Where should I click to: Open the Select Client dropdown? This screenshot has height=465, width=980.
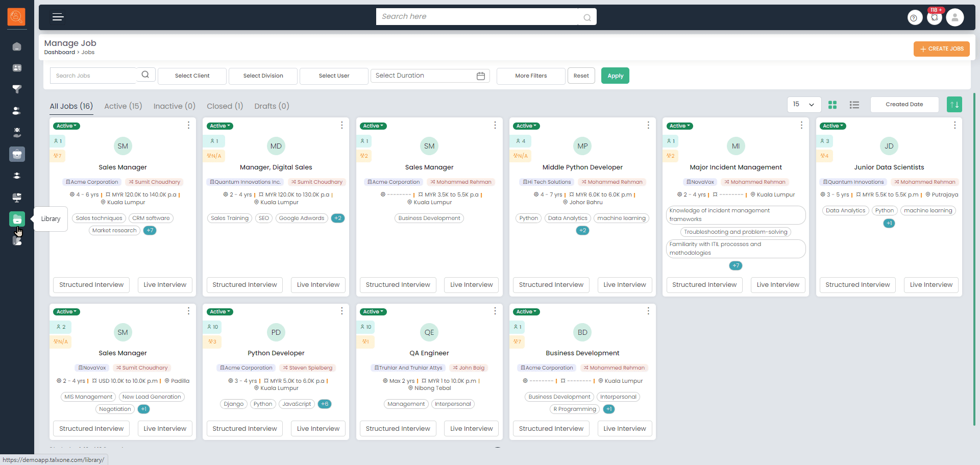click(x=192, y=76)
